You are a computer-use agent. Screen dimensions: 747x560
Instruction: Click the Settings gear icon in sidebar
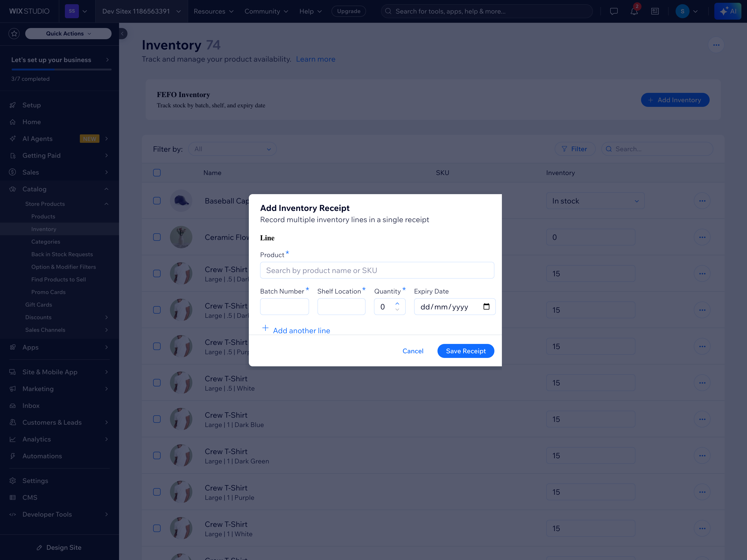(13, 481)
